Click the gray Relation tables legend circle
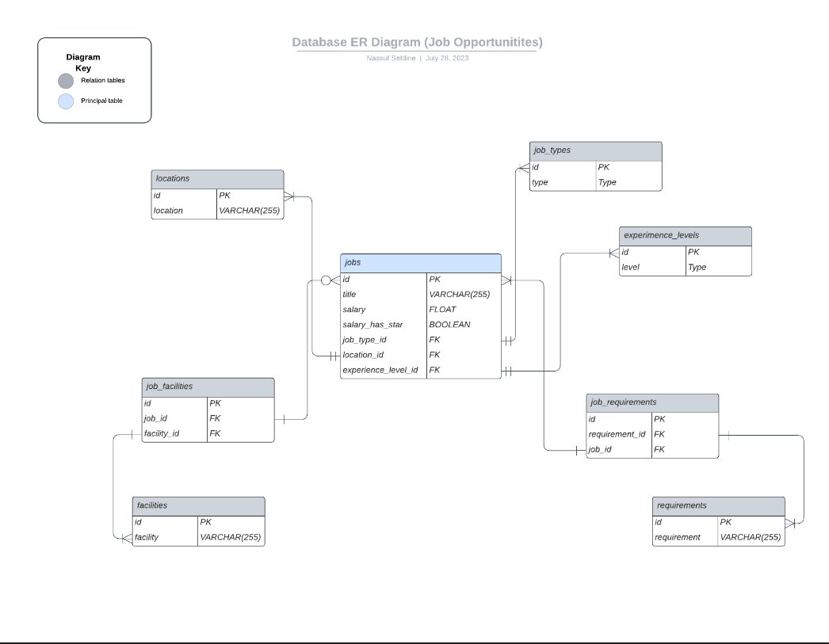The image size is (829, 644). [x=66, y=81]
